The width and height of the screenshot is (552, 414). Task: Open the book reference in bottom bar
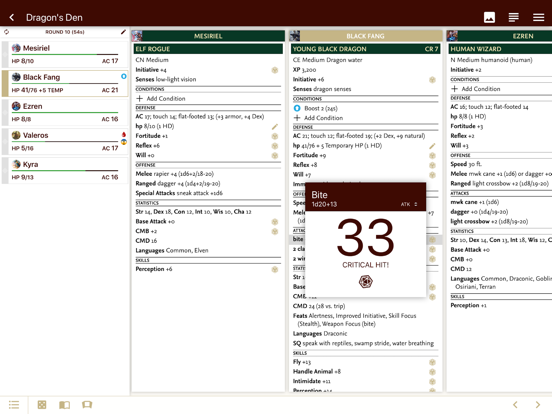64,404
